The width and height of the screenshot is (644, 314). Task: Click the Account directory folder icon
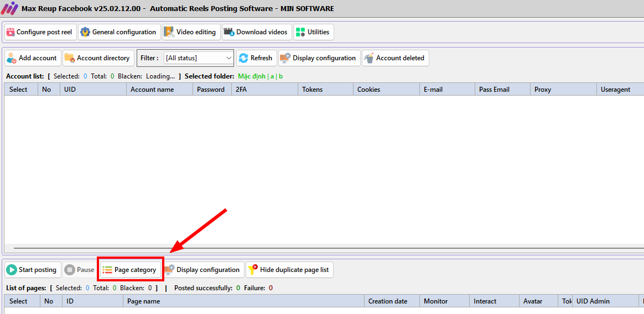pos(70,58)
